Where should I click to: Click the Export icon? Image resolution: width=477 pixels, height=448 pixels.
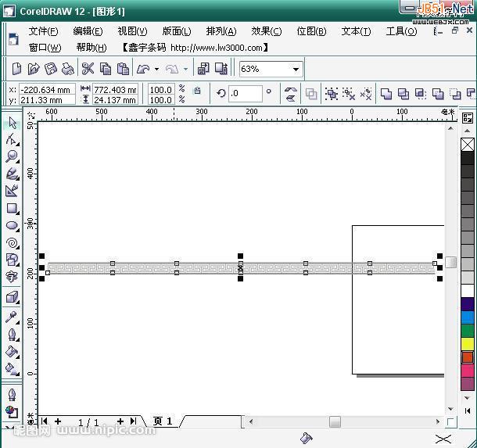[221, 69]
